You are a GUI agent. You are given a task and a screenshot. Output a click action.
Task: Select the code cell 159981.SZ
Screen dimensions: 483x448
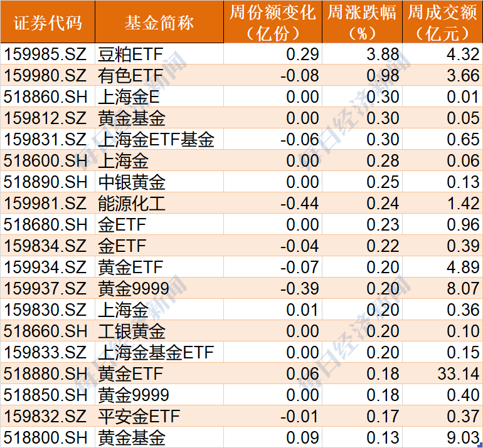48,203
